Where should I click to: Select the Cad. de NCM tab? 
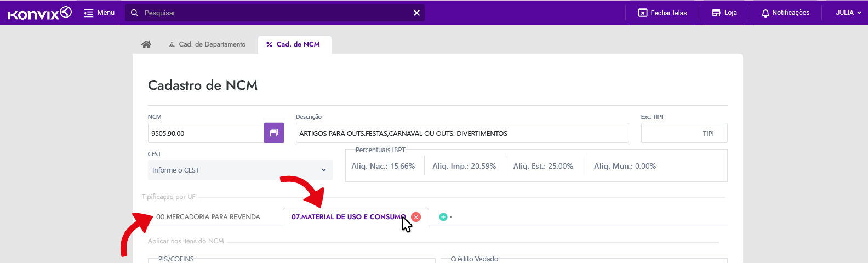[x=293, y=44]
